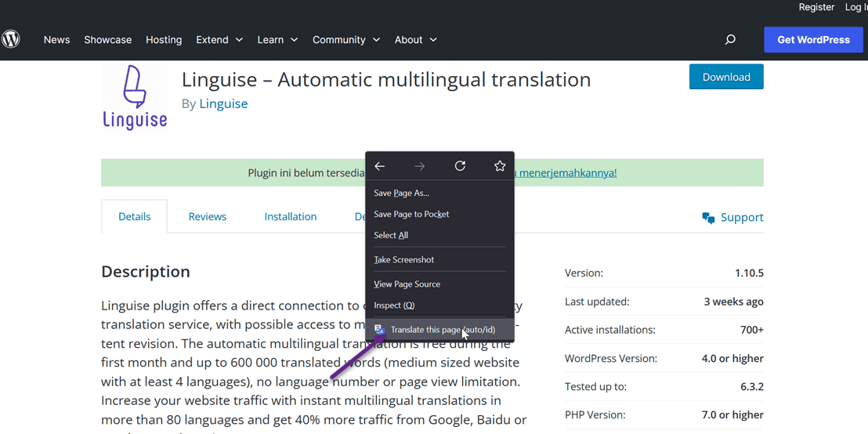Choose View Page Source

pos(440,284)
